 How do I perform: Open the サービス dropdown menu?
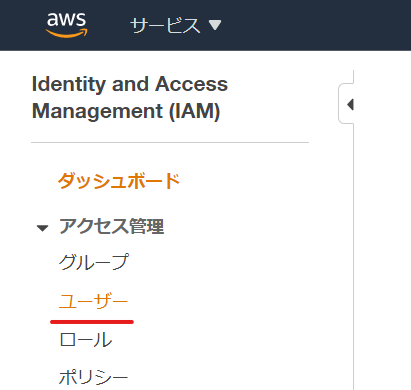(176, 25)
